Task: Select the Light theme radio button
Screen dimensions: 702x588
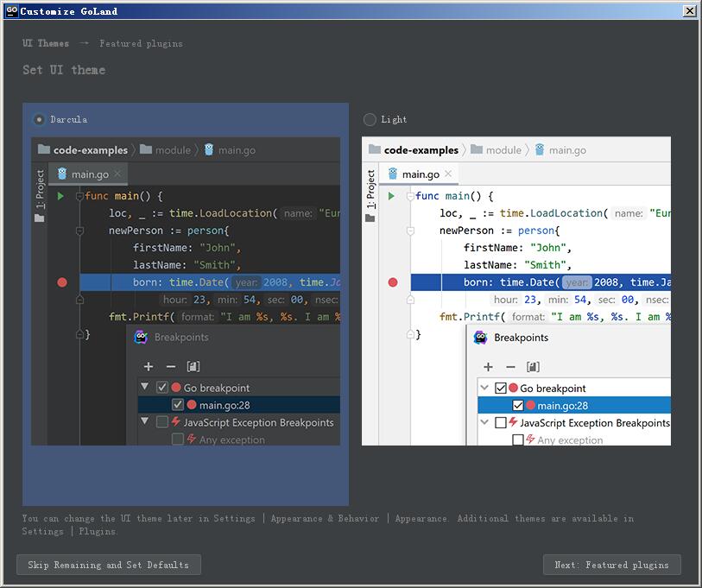Action: (370, 119)
